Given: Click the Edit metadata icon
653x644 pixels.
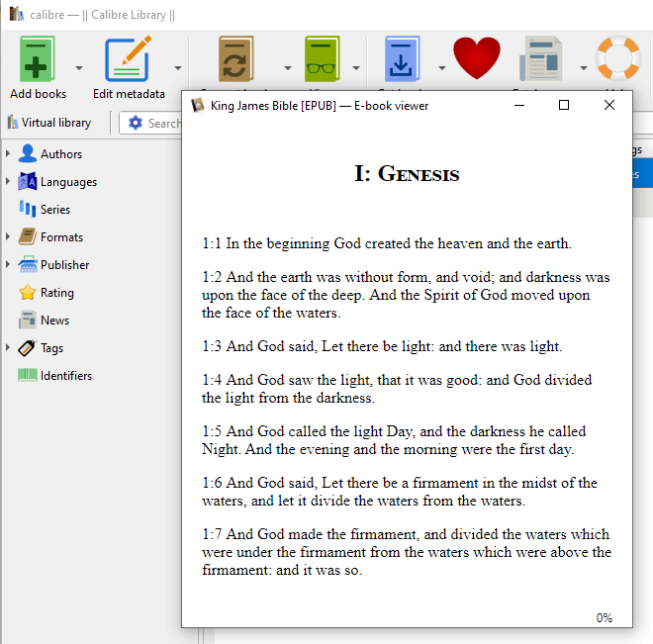Looking at the screenshot, I should click(x=129, y=58).
